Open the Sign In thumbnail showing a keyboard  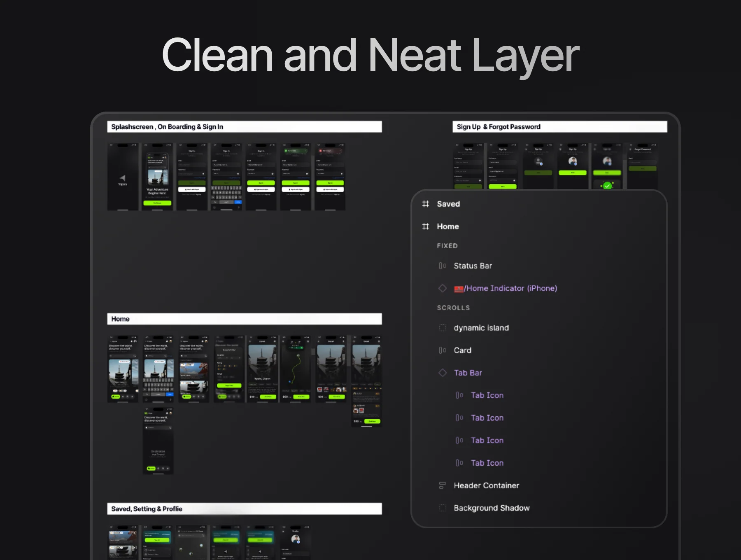pyautogui.click(x=226, y=177)
